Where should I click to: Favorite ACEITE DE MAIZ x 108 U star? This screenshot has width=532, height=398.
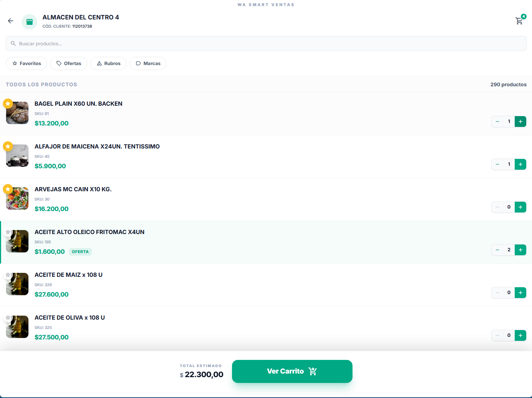[8, 275]
